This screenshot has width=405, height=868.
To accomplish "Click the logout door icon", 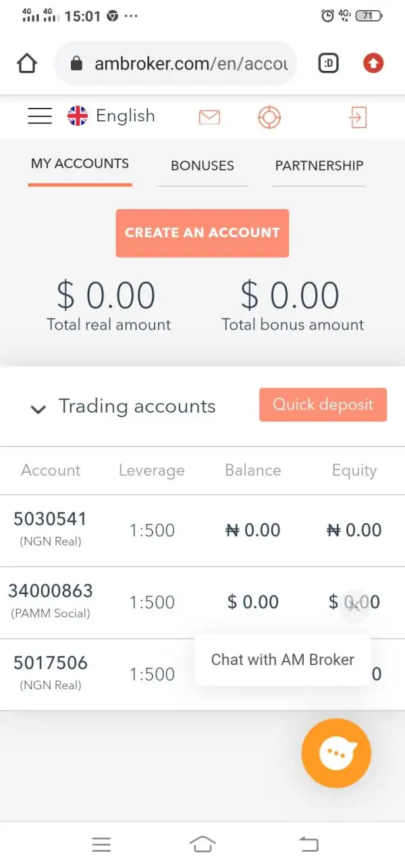I will tap(357, 117).
